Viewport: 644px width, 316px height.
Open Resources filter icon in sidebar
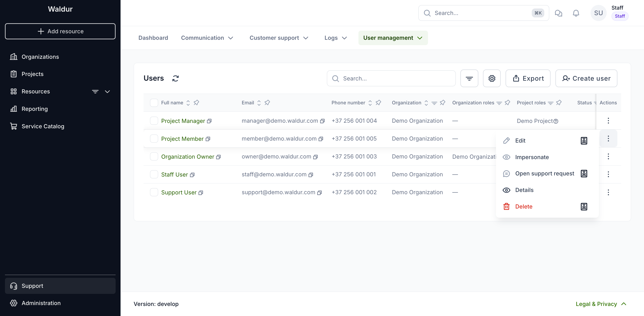(x=95, y=92)
